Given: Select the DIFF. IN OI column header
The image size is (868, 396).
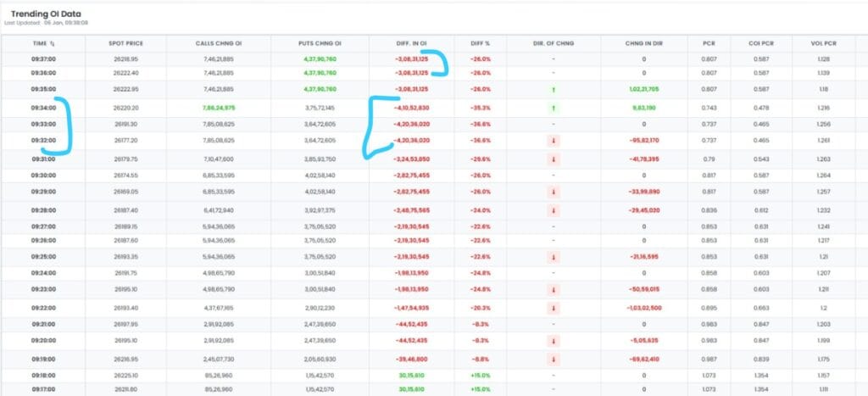Looking at the screenshot, I should click(x=411, y=43).
